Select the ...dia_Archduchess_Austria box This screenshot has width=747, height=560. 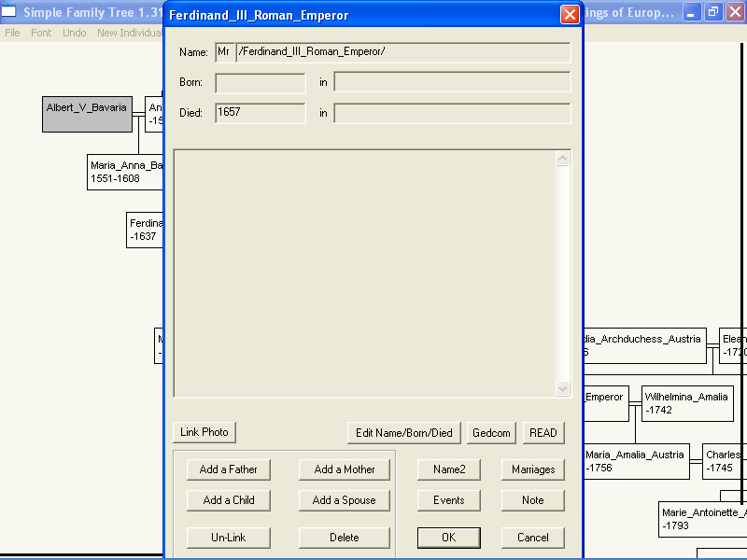(x=644, y=345)
